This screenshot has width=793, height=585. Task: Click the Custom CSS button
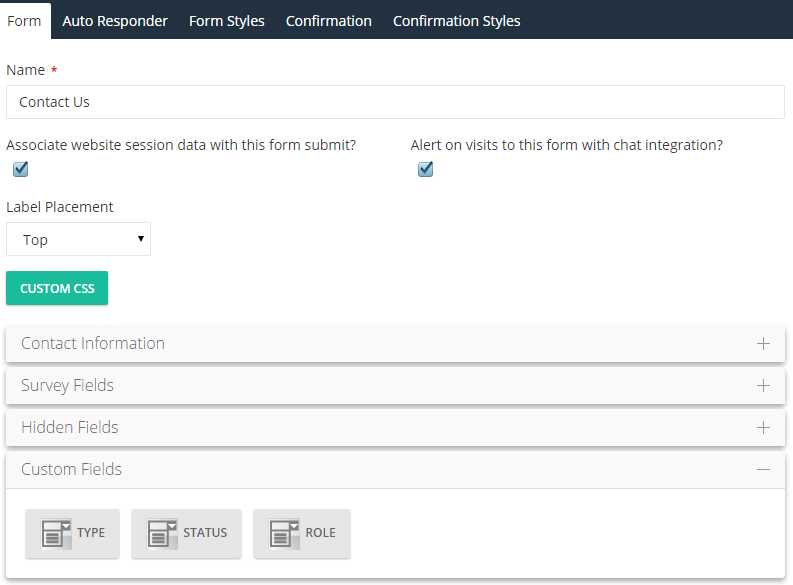(57, 288)
